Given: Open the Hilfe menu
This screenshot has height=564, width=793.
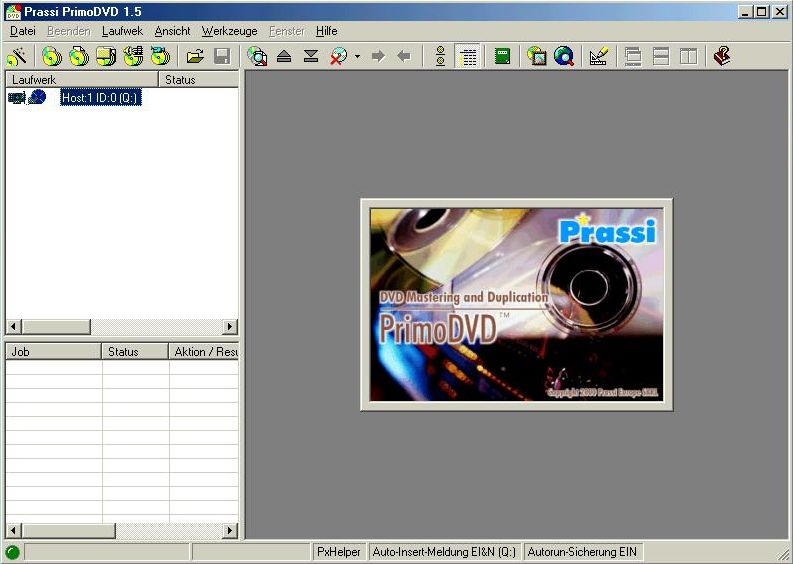Looking at the screenshot, I should (327, 31).
